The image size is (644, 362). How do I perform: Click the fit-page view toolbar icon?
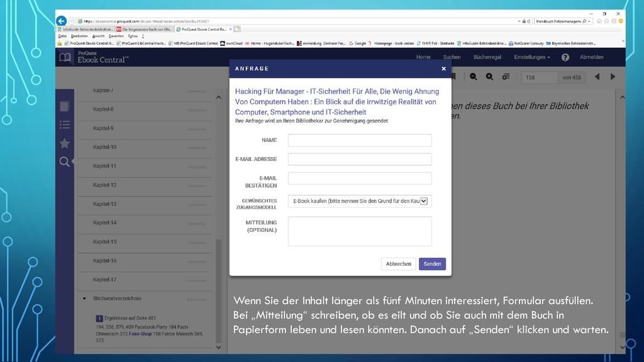point(506,77)
